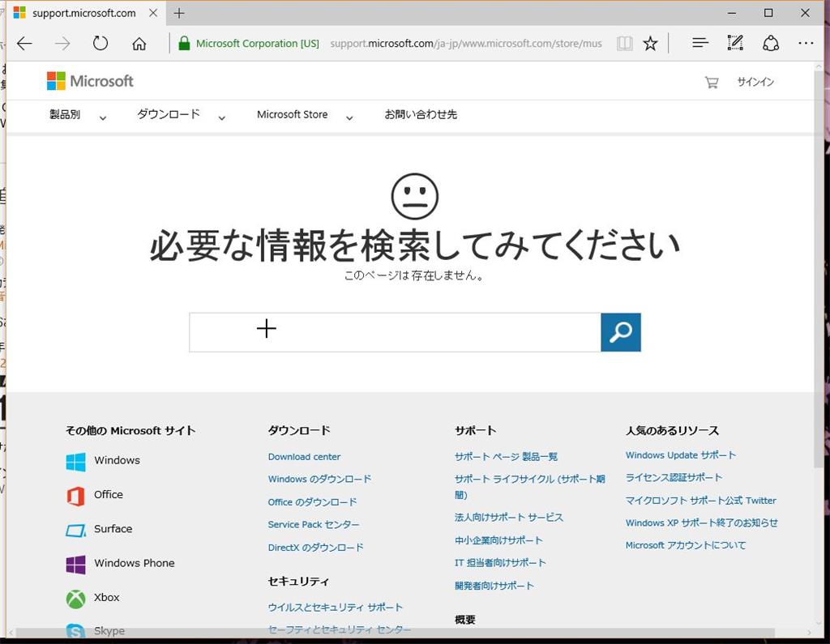
Task: Close the support.microsoft.com tab
Action: coord(153,13)
